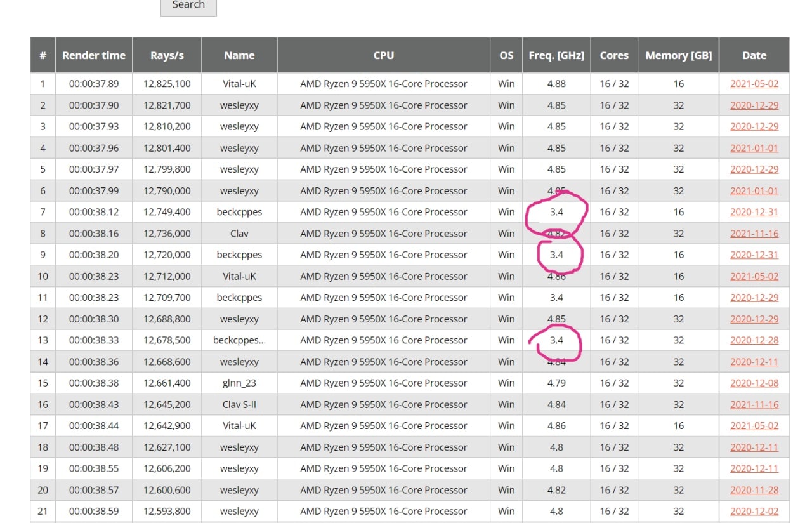Click the name Vital-uK in row 17
Image resolution: width=812 pixels, height=523 pixels.
[239, 426]
